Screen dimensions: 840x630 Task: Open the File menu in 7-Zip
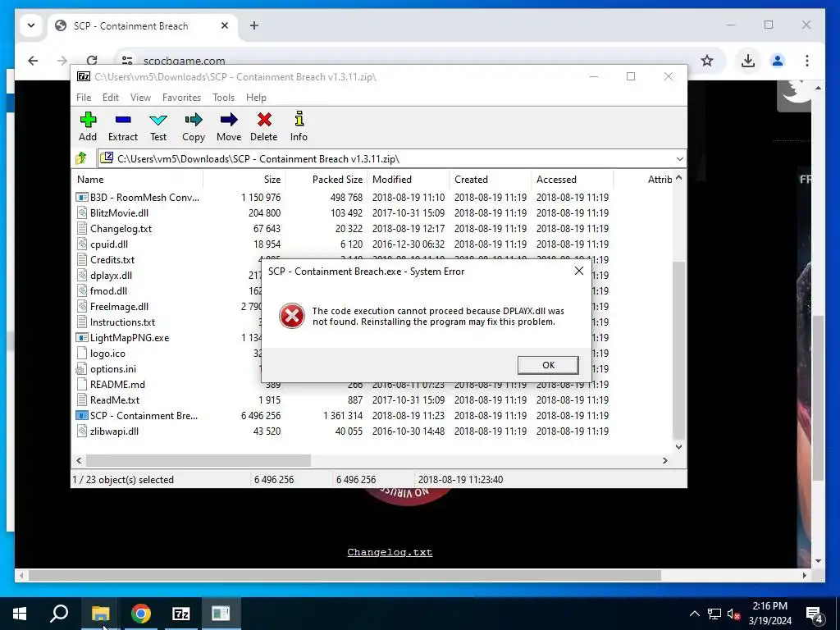[84, 98]
